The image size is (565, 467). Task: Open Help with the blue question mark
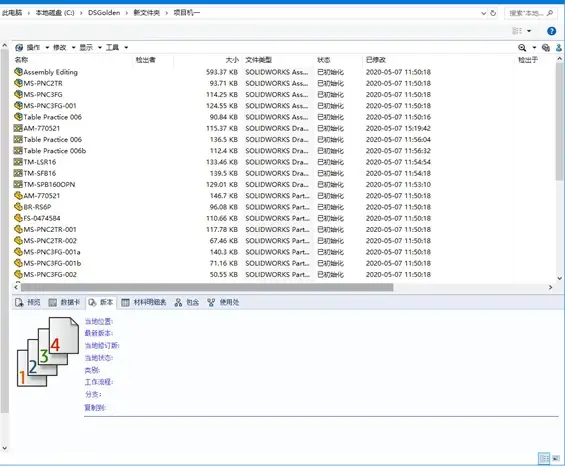551,31
